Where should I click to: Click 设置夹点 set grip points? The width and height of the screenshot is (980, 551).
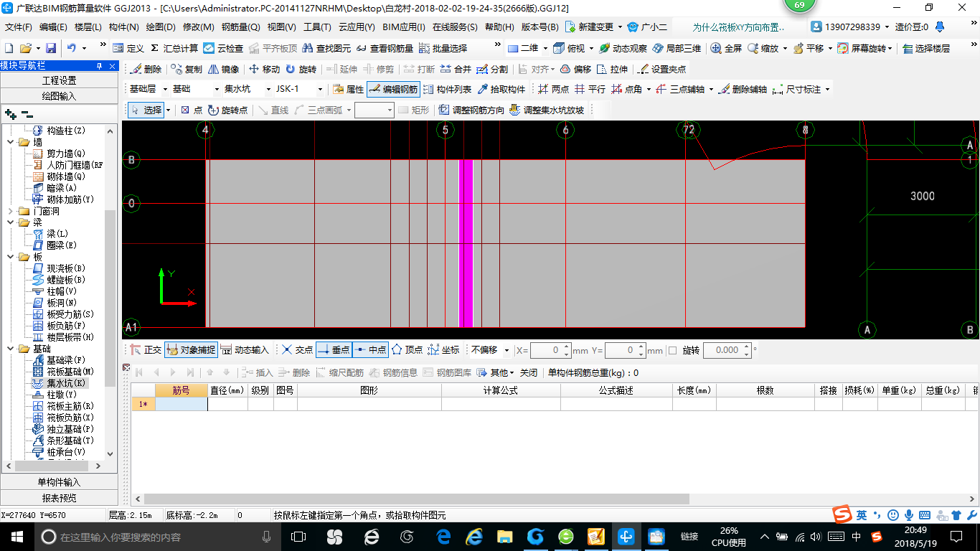click(661, 69)
